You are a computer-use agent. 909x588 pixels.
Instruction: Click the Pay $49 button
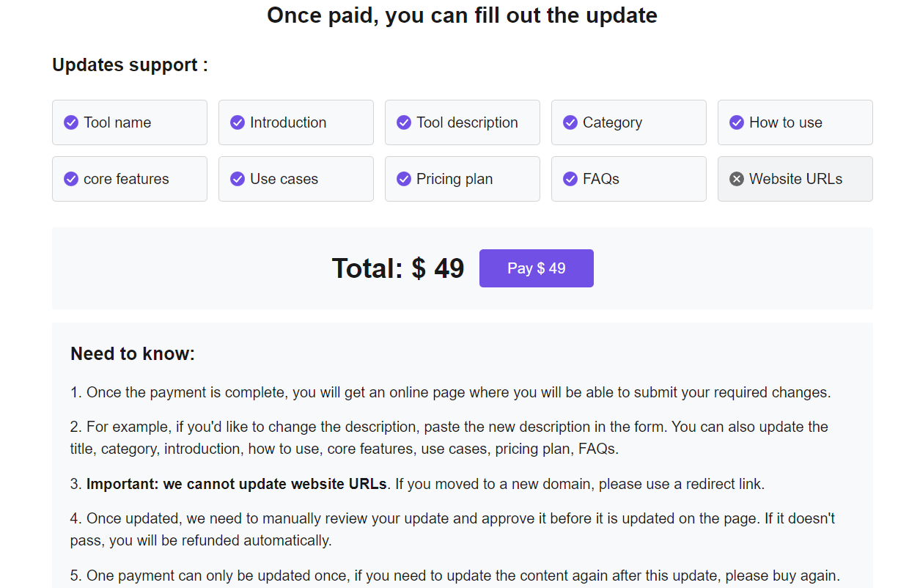coord(536,268)
